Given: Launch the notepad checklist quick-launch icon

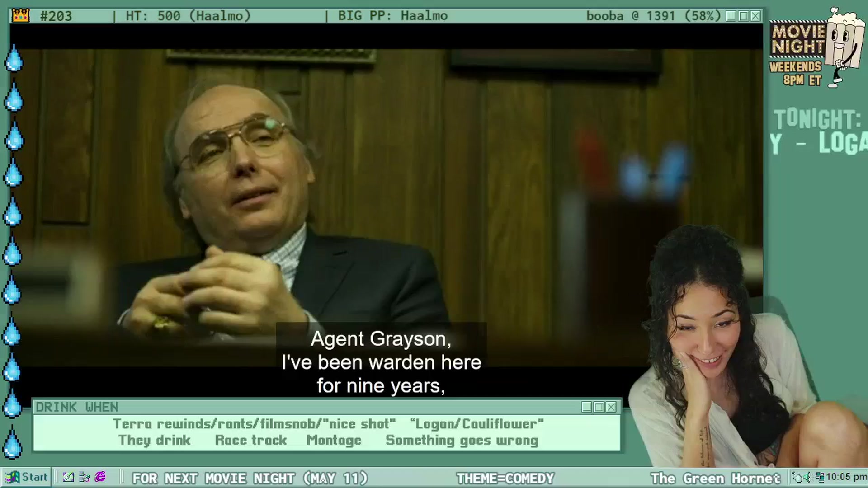Looking at the screenshot, I should [x=68, y=477].
